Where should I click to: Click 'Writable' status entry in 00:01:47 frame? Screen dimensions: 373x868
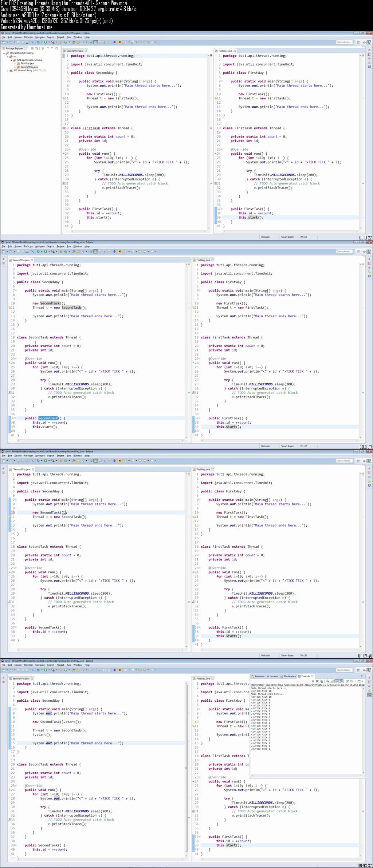pos(266,446)
